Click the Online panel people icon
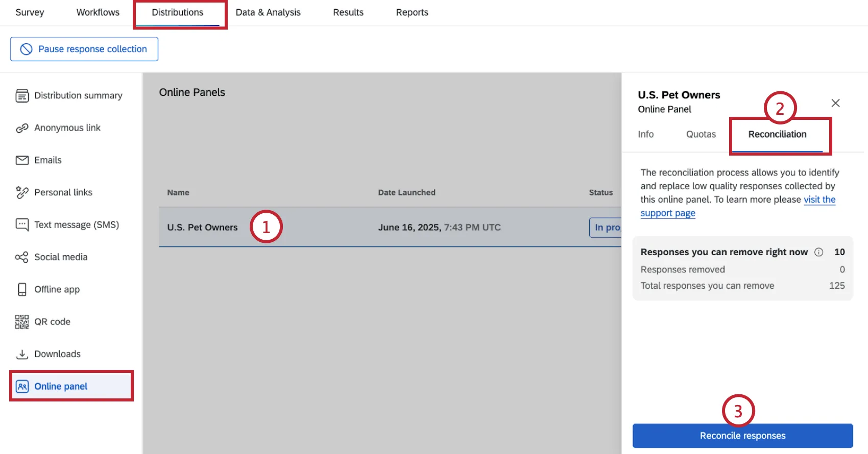 click(22, 387)
